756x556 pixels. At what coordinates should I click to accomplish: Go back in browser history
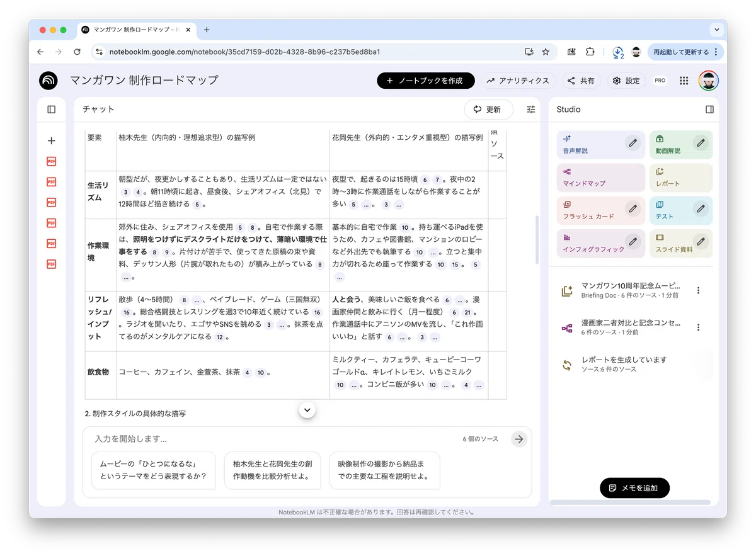click(40, 52)
